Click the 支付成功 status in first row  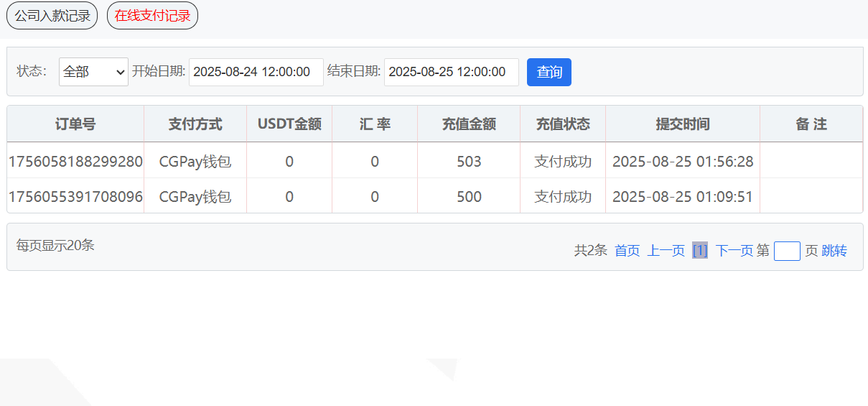coord(563,162)
